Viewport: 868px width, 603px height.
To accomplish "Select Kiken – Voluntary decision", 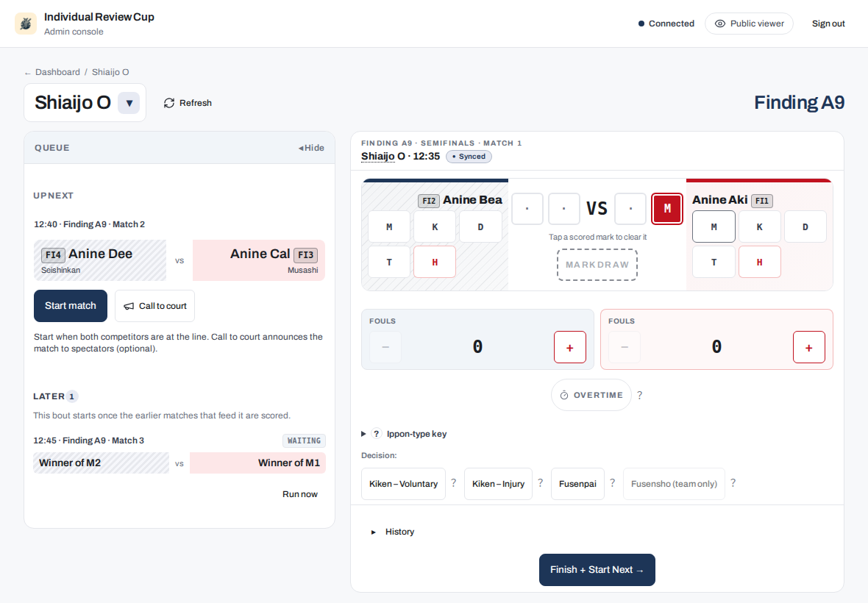I will pyautogui.click(x=404, y=484).
